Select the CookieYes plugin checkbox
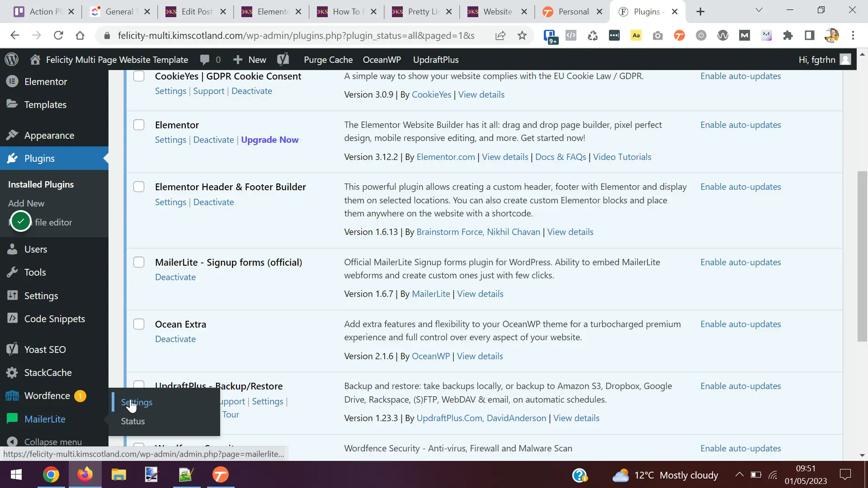This screenshot has width=868, height=488. click(x=139, y=76)
